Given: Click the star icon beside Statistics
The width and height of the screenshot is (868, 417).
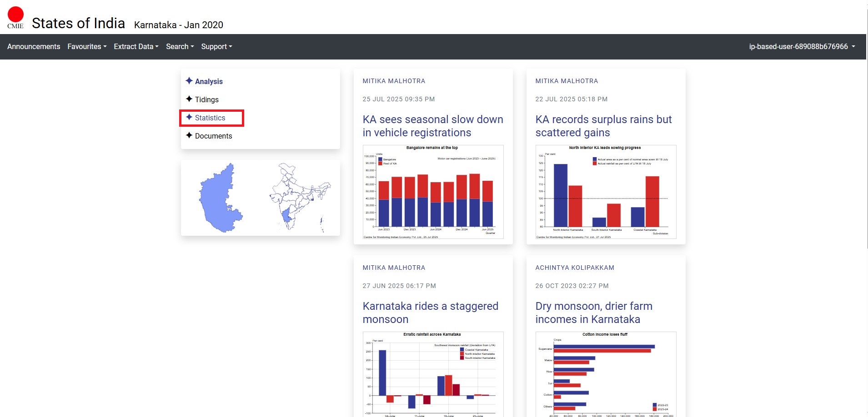Looking at the screenshot, I should pos(189,117).
